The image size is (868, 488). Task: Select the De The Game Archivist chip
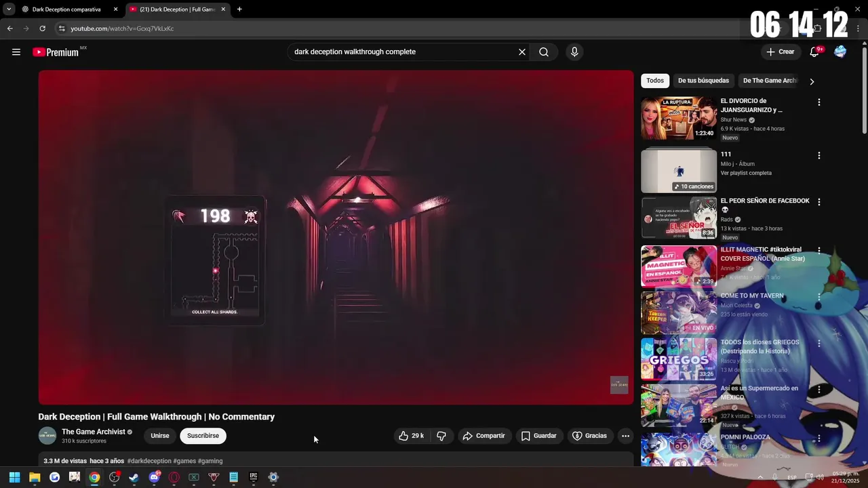coord(770,81)
